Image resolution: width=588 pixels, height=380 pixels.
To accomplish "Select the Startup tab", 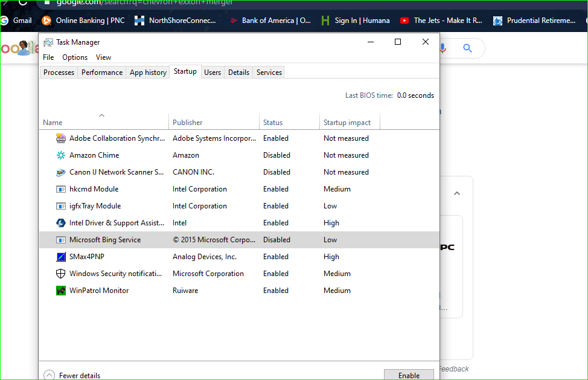I will pyautogui.click(x=185, y=71).
